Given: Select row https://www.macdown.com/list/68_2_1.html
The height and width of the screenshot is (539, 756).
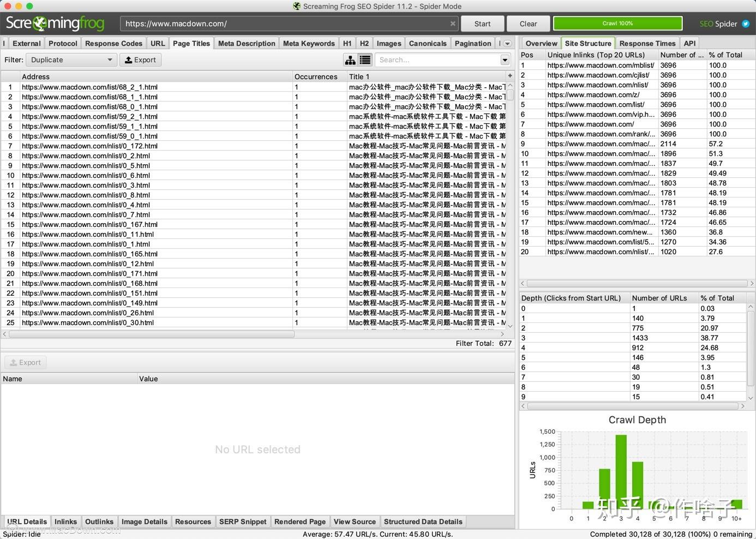Looking at the screenshot, I should click(x=254, y=87).
